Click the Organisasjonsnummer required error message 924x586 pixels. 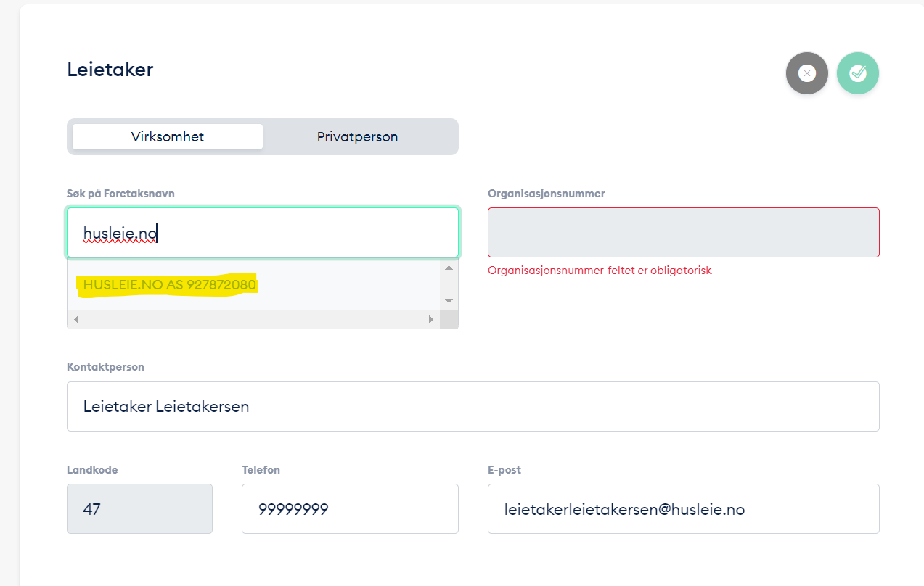coord(600,271)
